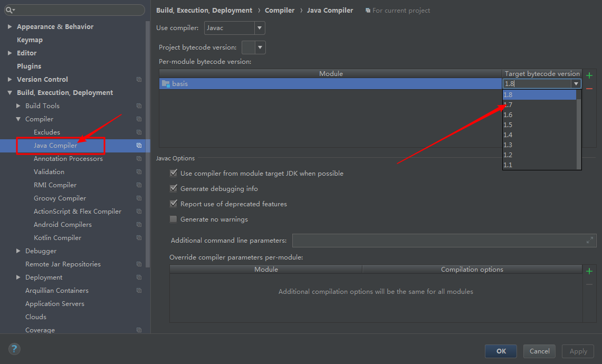This screenshot has height=364, width=602.
Task: Enable Generate no warnings checkbox
Action: pyautogui.click(x=174, y=219)
